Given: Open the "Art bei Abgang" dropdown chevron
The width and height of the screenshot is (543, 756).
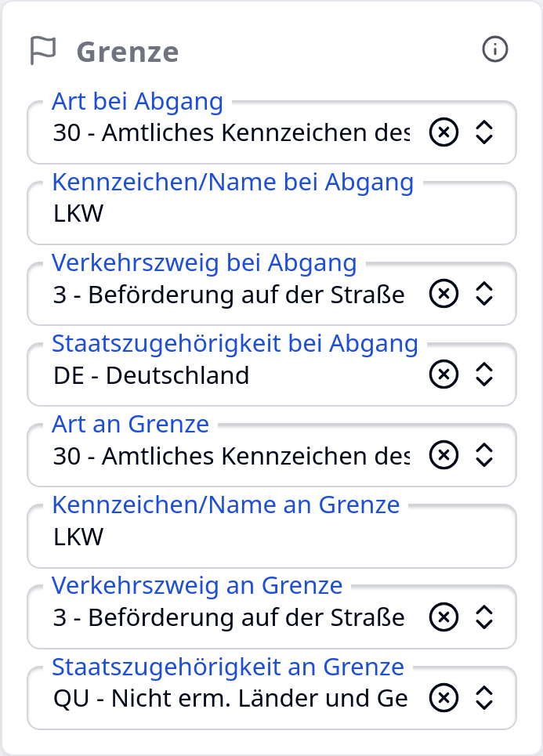Looking at the screenshot, I should pos(484,132).
